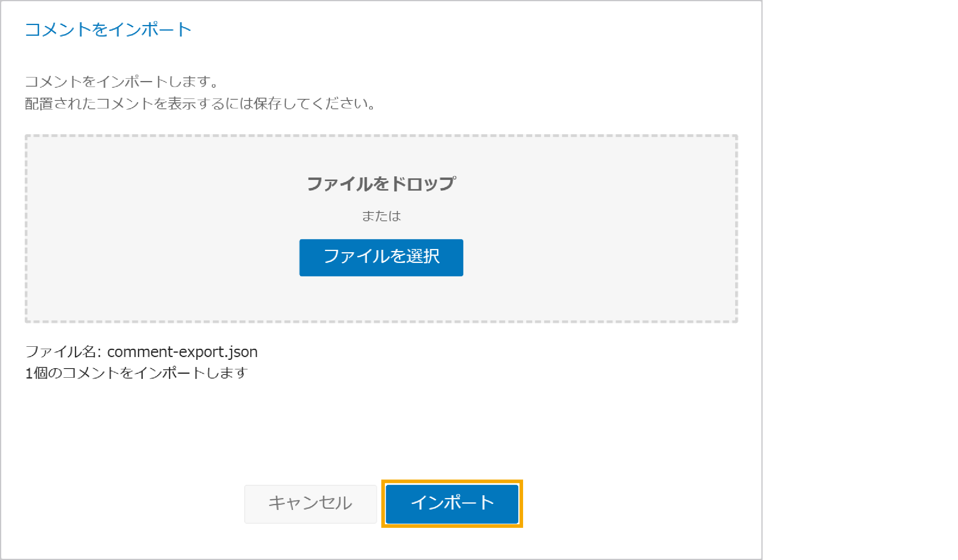Choose a file with the blue select button
The height and width of the screenshot is (560, 958).
[381, 257]
